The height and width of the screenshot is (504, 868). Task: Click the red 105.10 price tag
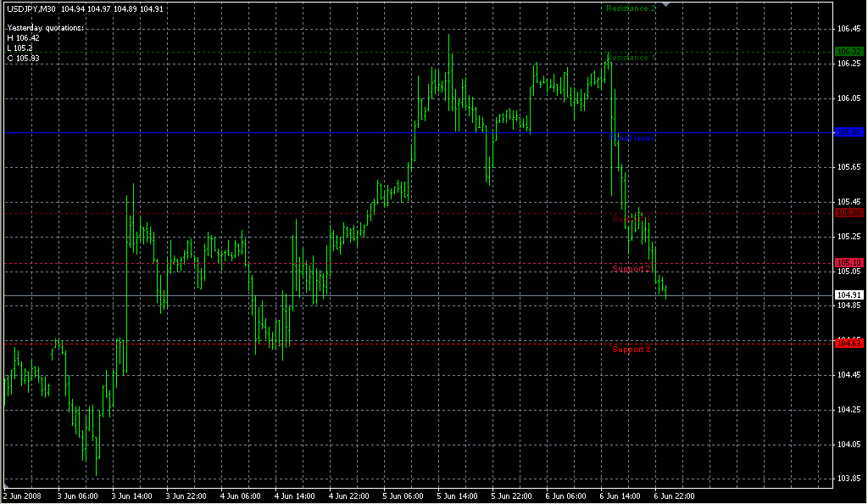tap(849, 263)
